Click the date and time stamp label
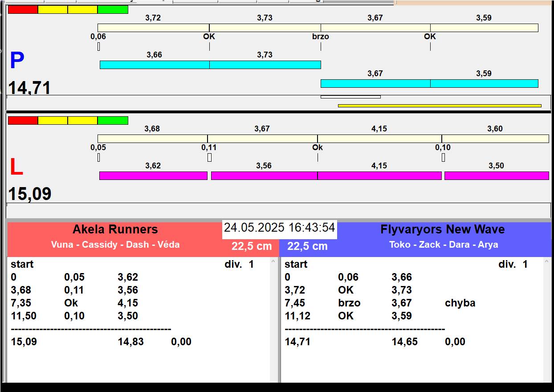This screenshot has width=554, height=392. (x=279, y=228)
